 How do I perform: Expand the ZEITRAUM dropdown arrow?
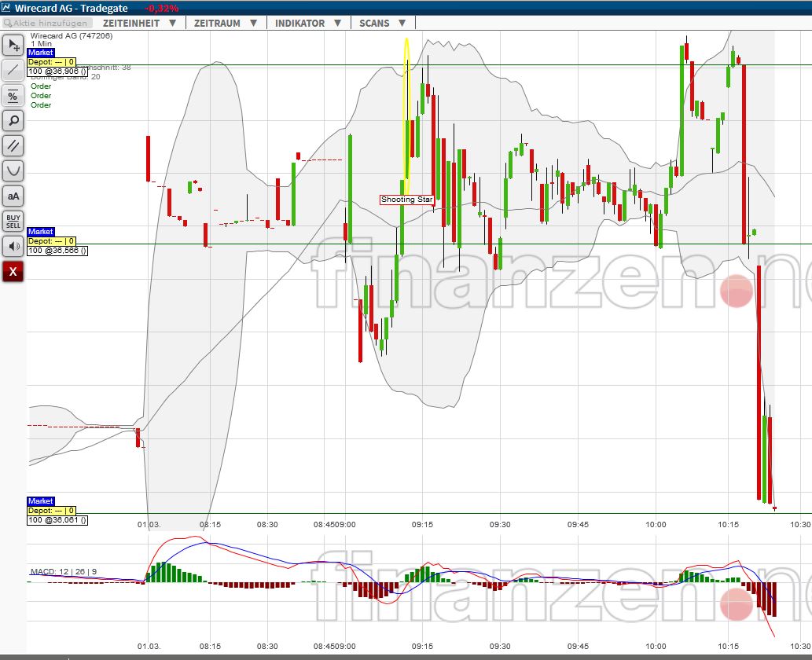[x=253, y=24]
